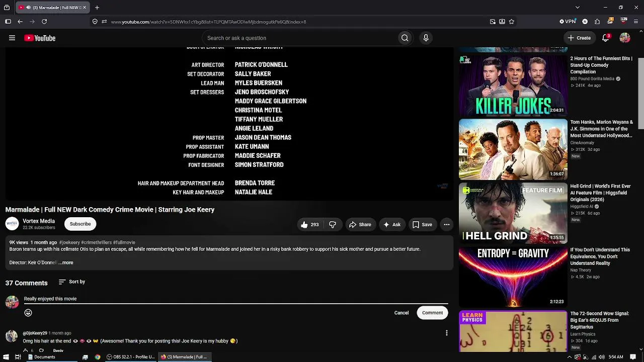Cancel the comment draft
Screen dimensions: 644x362
pos(401,313)
